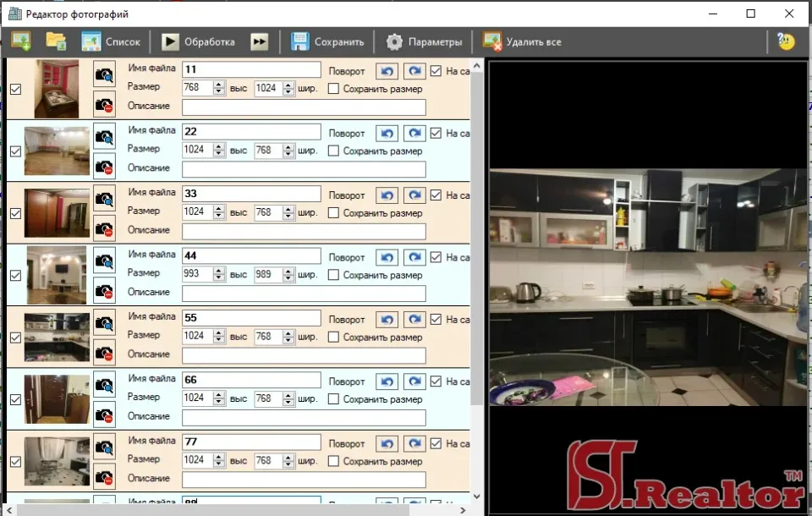The height and width of the screenshot is (516, 812).
Task: Rotate photo 44 counterclockwise
Action: (x=387, y=257)
